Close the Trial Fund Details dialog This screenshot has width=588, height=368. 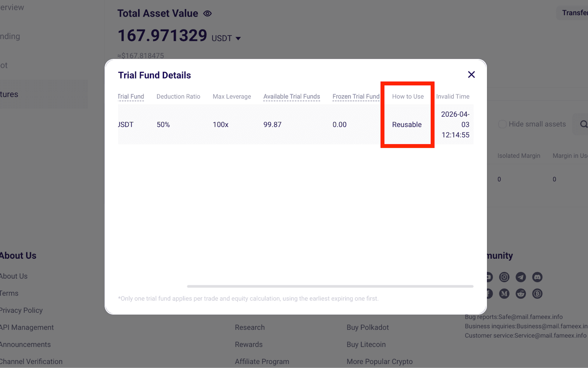(x=471, y=75)
